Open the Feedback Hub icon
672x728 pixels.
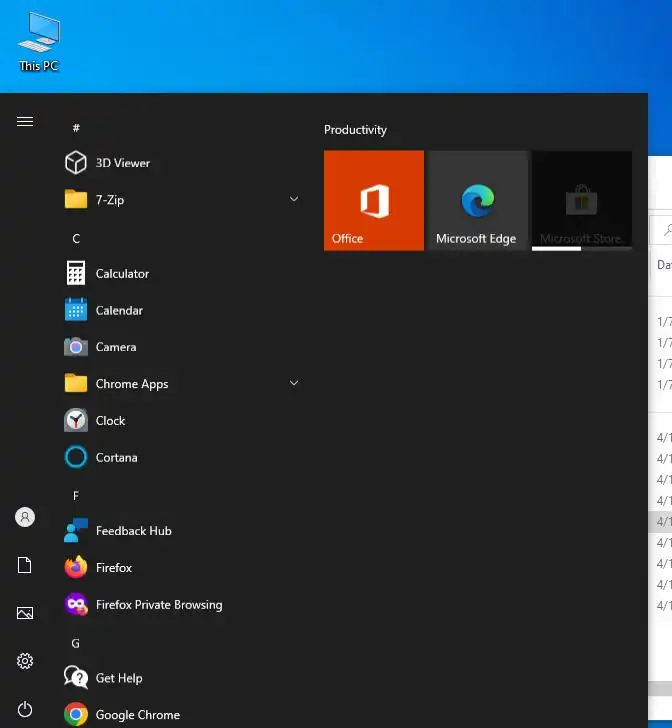pos(76,531)
